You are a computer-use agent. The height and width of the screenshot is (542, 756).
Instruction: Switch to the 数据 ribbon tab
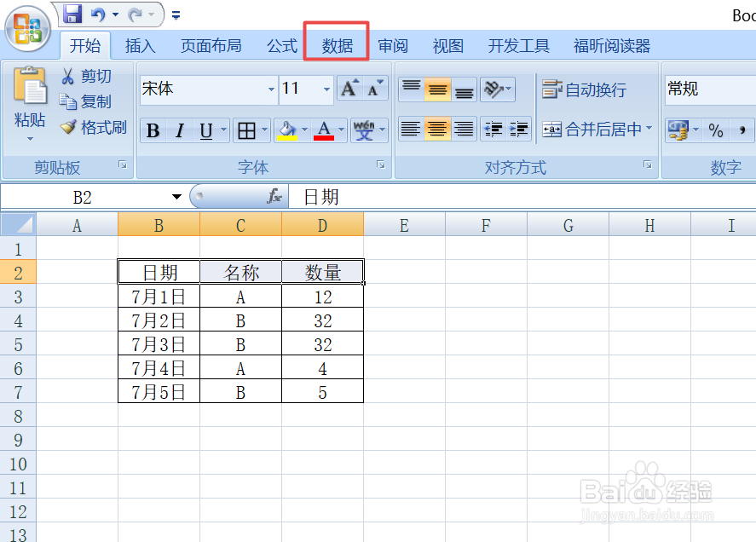click(336, 45)
